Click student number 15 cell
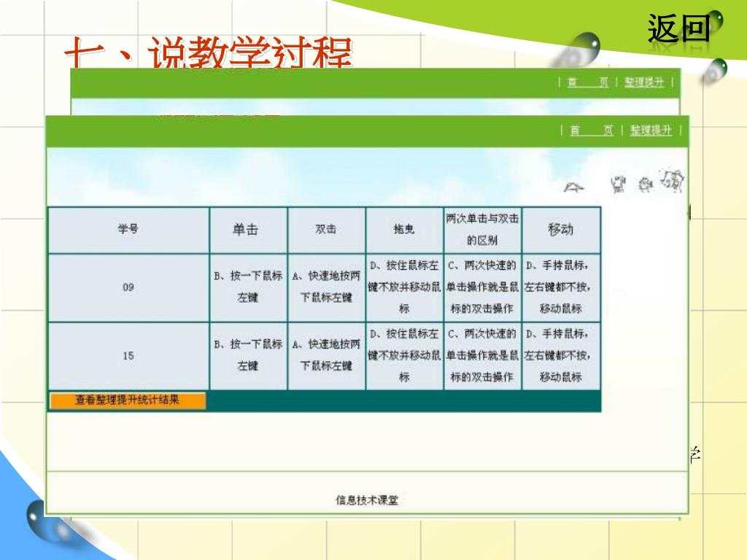 tap(128, 356)
